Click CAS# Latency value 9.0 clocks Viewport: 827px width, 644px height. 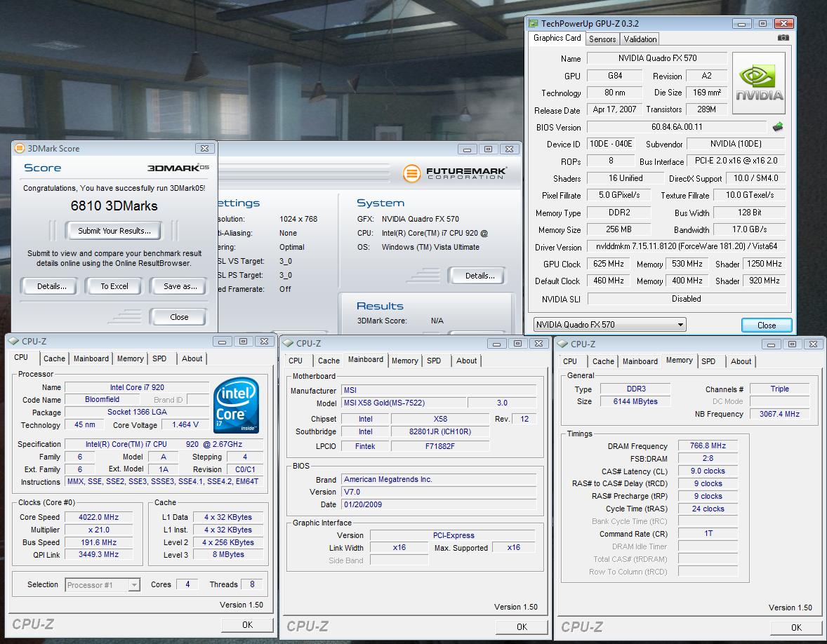[708, 471]
